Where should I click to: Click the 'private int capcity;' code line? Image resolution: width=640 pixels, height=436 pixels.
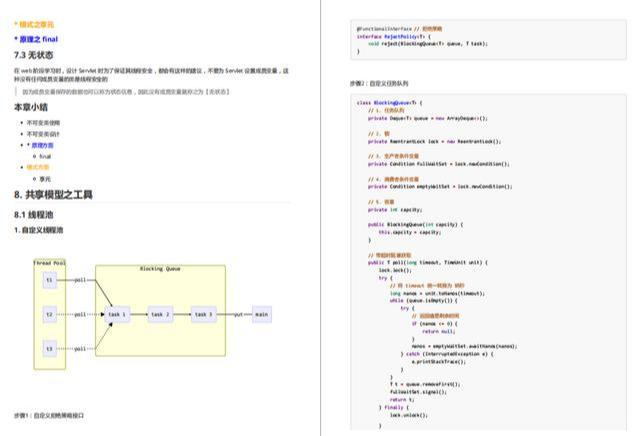[x=395, y=209]
